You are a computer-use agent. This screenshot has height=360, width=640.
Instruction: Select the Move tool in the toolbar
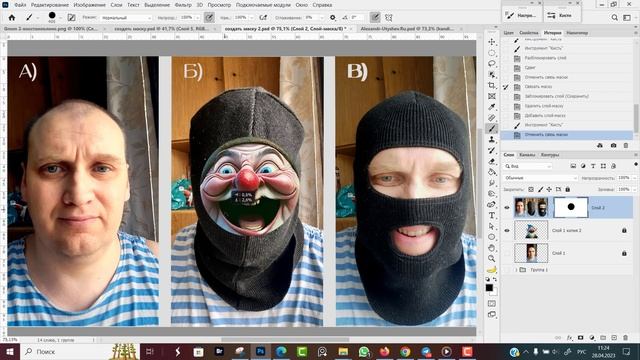[492, 42]
